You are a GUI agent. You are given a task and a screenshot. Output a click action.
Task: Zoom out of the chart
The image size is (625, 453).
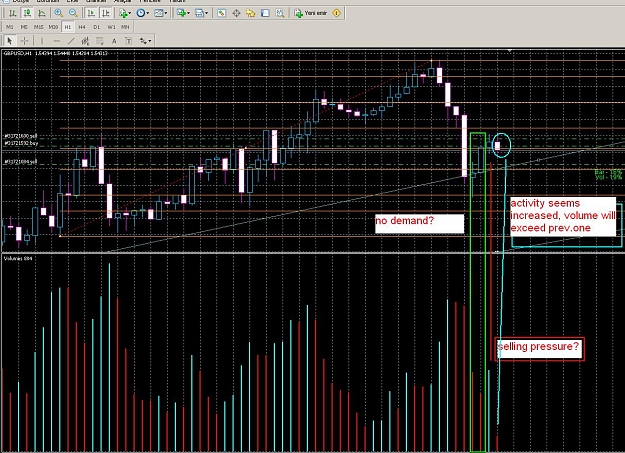click(73, 13)
